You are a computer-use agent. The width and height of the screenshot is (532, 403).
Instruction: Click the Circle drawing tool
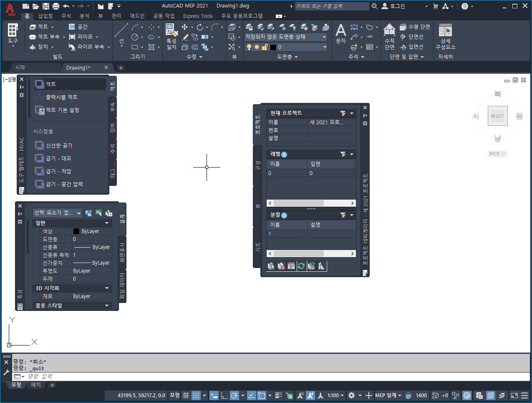135,37
